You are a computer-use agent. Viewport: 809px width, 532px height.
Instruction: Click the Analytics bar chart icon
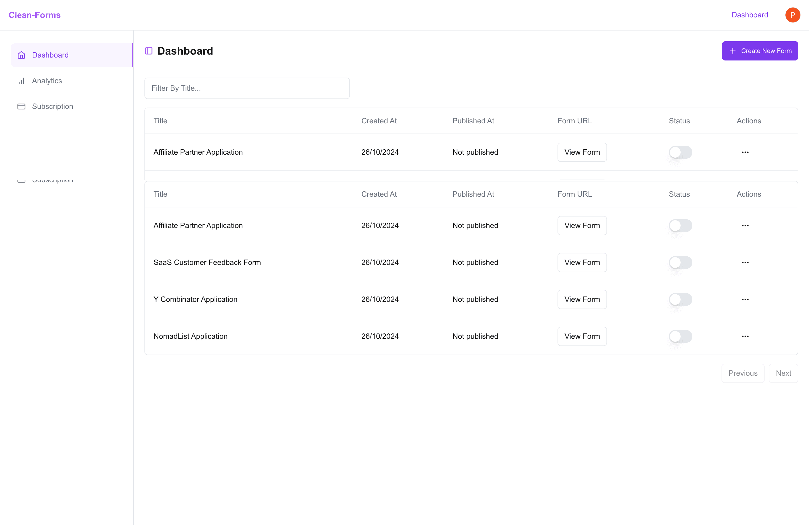pyautogui.click(x=21, y=81)
